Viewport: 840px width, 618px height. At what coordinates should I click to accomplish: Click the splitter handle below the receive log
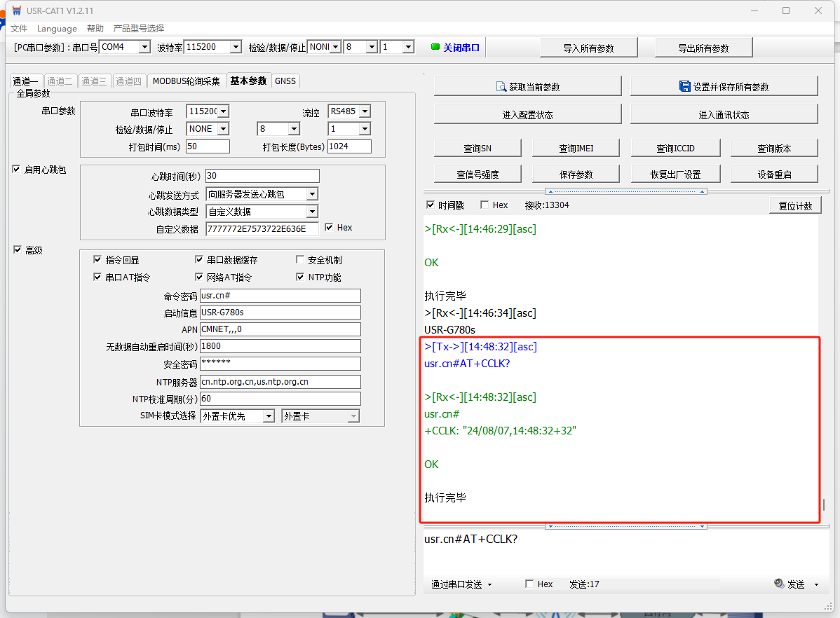625,526
